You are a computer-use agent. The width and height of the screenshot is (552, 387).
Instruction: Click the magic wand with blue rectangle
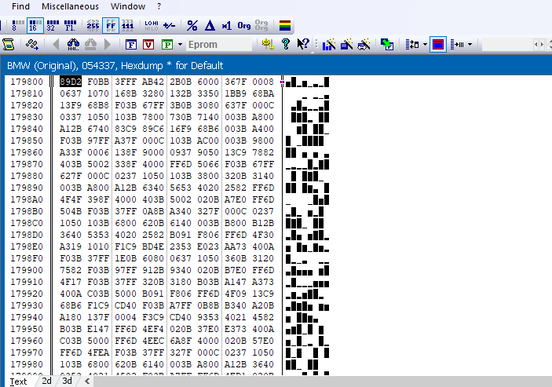346,44
